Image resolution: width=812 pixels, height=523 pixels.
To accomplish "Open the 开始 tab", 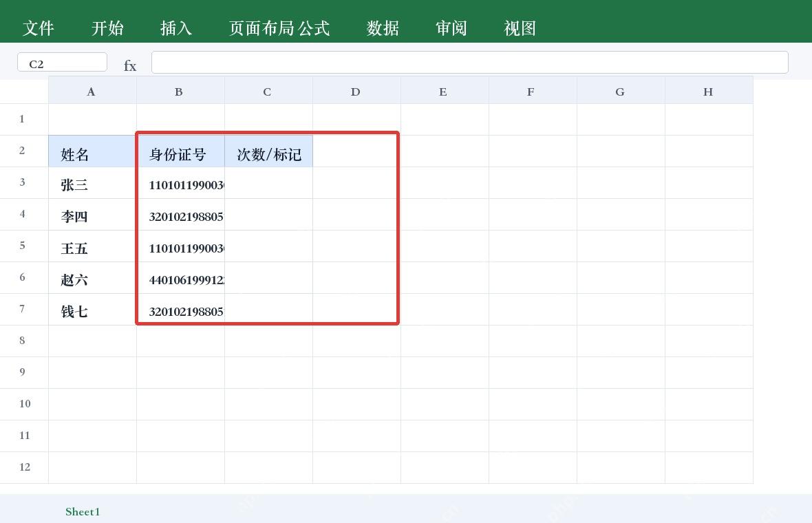I will tap(107, 28).
